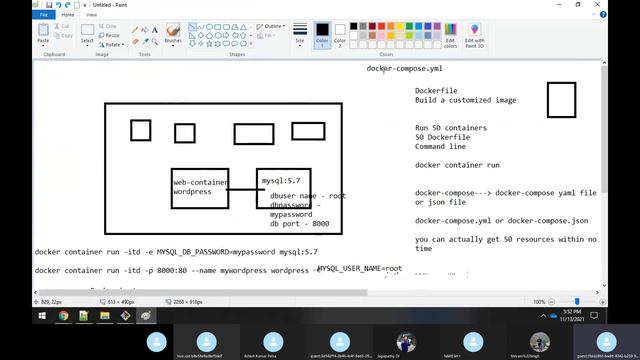Click the vertical scrollbar down arrow
This screenshot has height=360, width=640.
pyautogui.click(x=604, y=285)
